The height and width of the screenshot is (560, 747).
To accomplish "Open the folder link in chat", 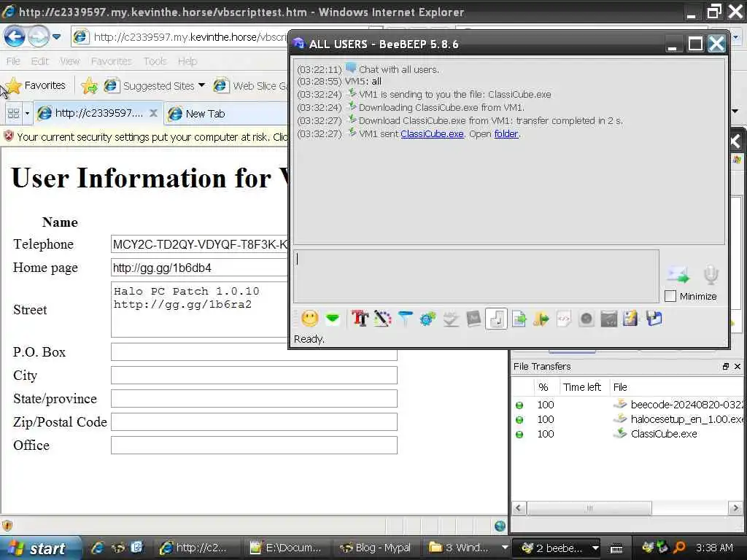I will [506, 134].
